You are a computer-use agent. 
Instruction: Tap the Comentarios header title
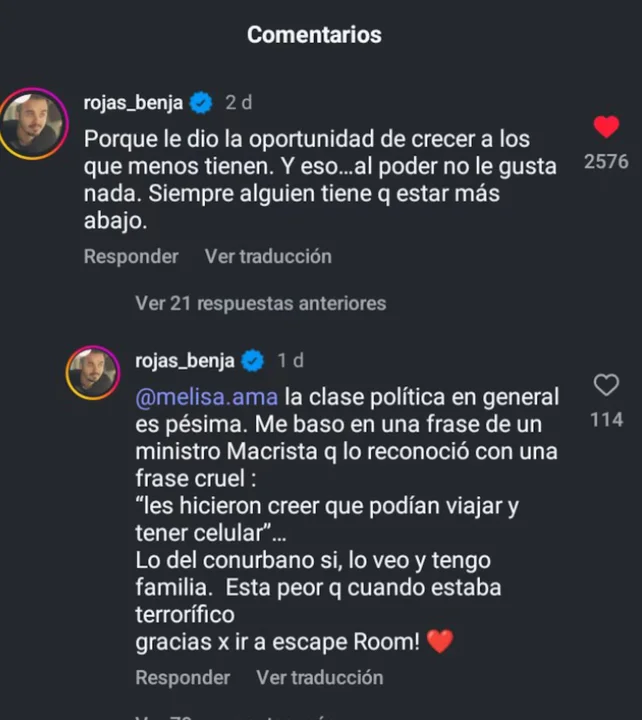pyautogui.click(x=314, y=35)
